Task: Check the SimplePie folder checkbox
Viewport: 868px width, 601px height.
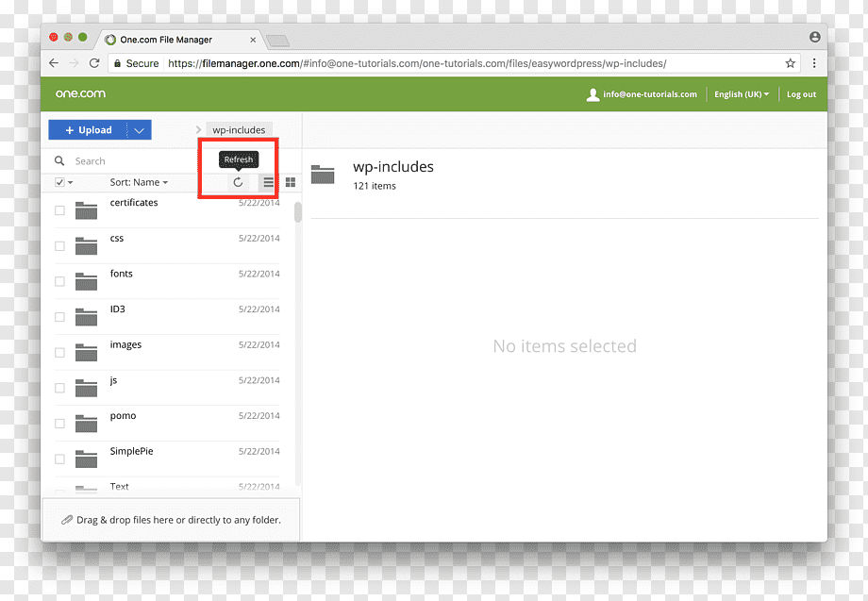Action: click(x=59, y=459)
